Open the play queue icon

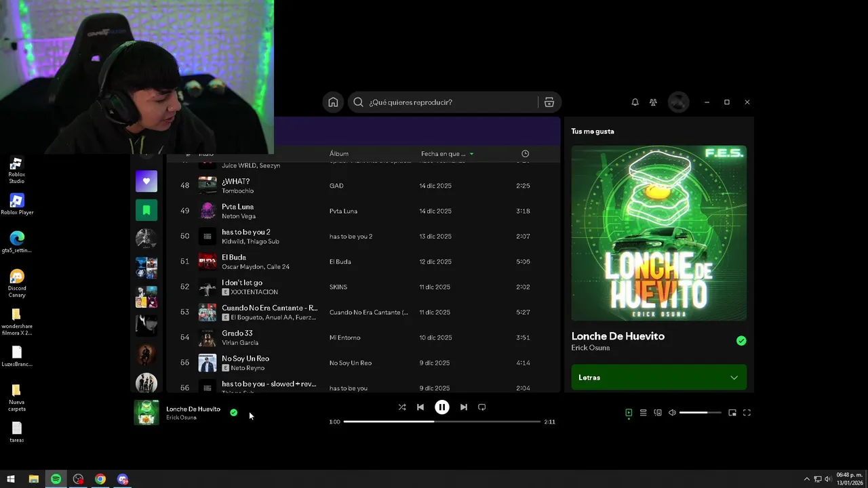pos(643,412)
